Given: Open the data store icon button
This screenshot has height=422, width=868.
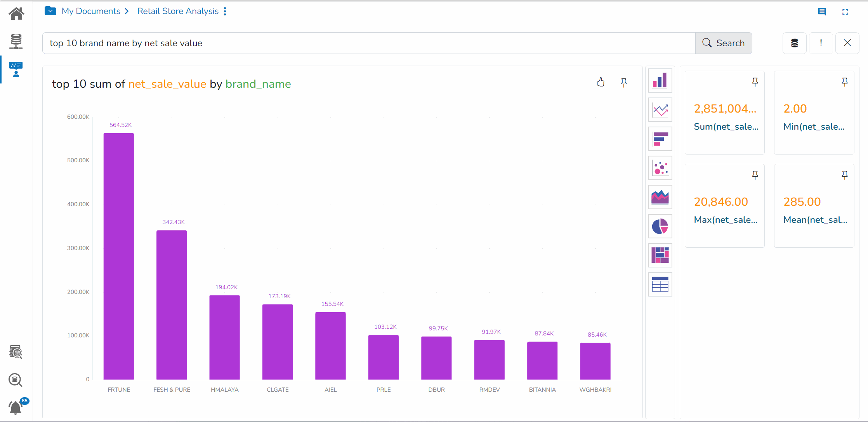Looking at the screenshot, I should tap(795, 43).
